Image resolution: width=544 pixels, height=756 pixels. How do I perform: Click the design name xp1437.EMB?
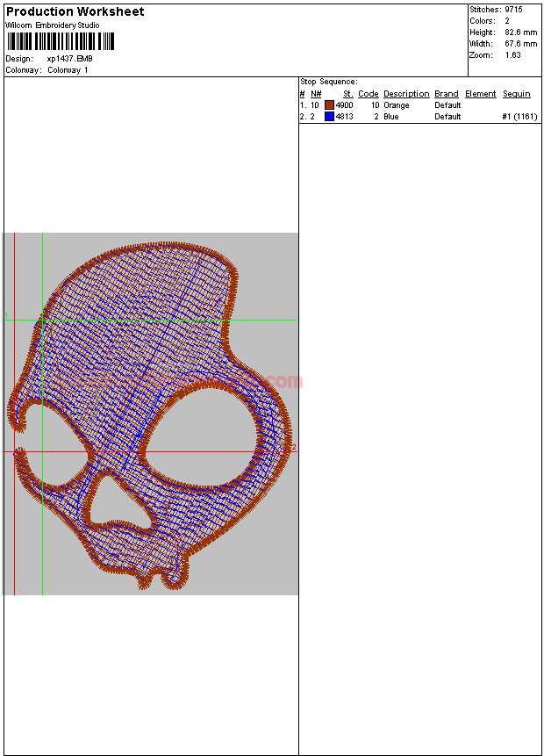point(70,58)
